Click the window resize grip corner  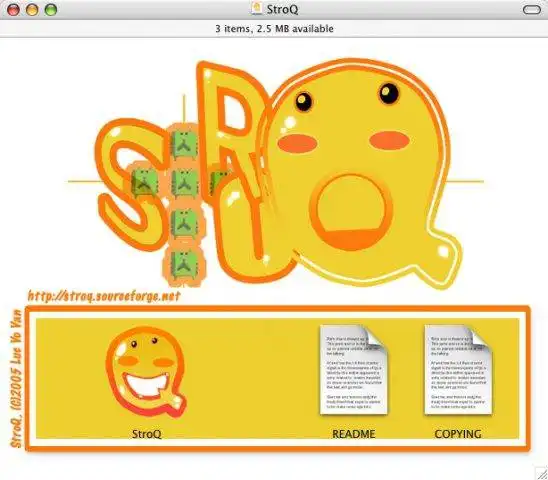[x=541, y=473]
